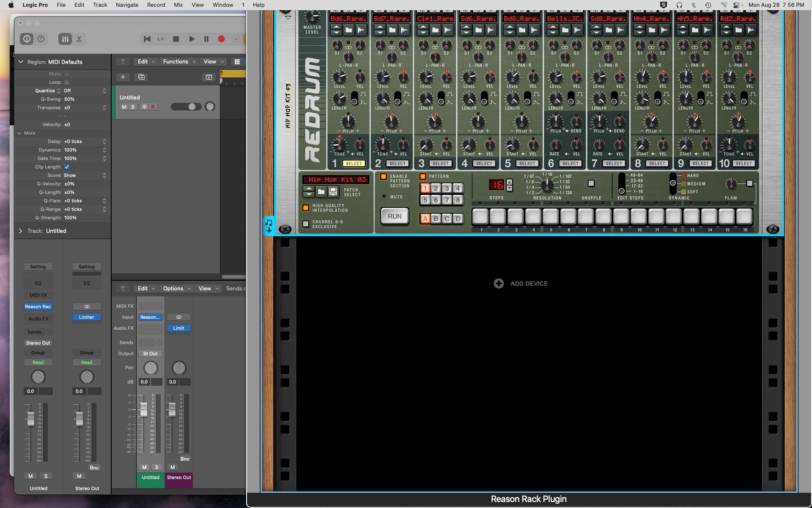Toggle the Mixer button in Logic toolbar
Image resolution: width=812 pixels, height=508 pixels.
pos(65,39)
